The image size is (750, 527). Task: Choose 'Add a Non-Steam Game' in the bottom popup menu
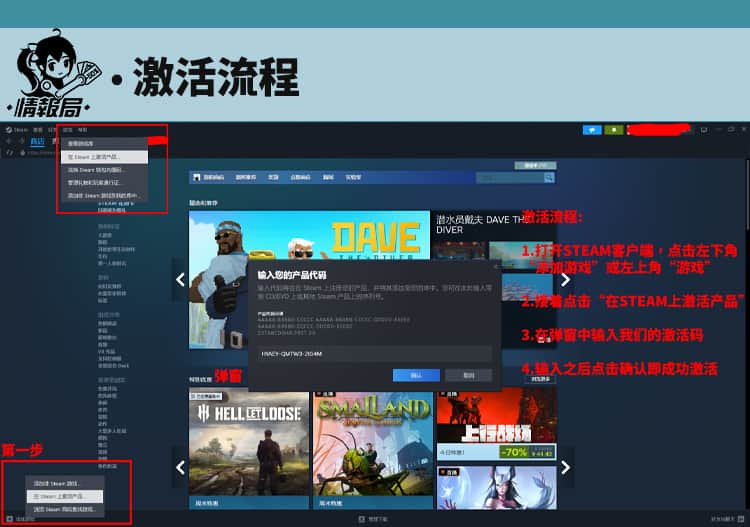65,483
